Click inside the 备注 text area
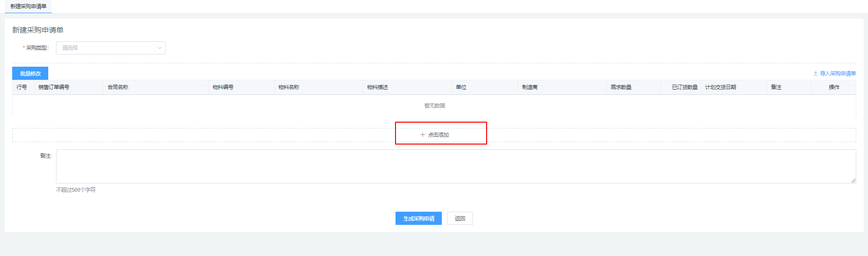 (x=455, y=166)
